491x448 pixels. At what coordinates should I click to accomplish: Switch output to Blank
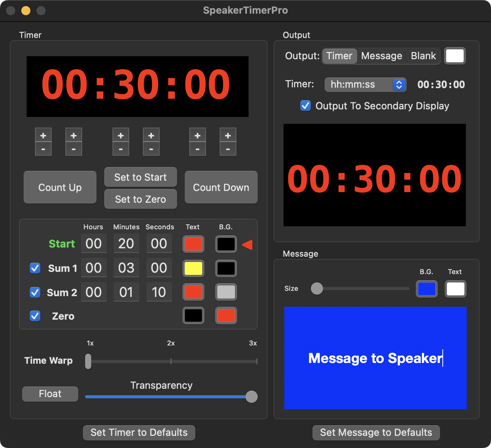(x=423, y=56)
